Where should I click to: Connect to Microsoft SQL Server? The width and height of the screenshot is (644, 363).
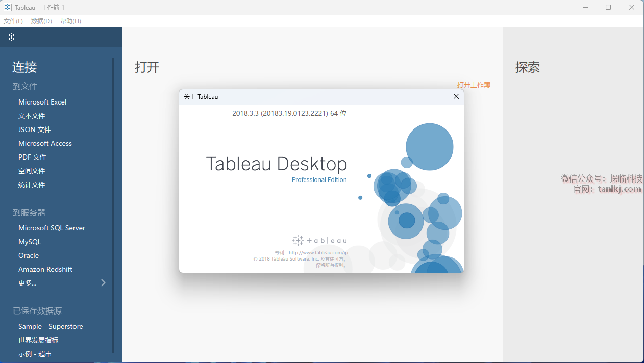click(52, 228)
